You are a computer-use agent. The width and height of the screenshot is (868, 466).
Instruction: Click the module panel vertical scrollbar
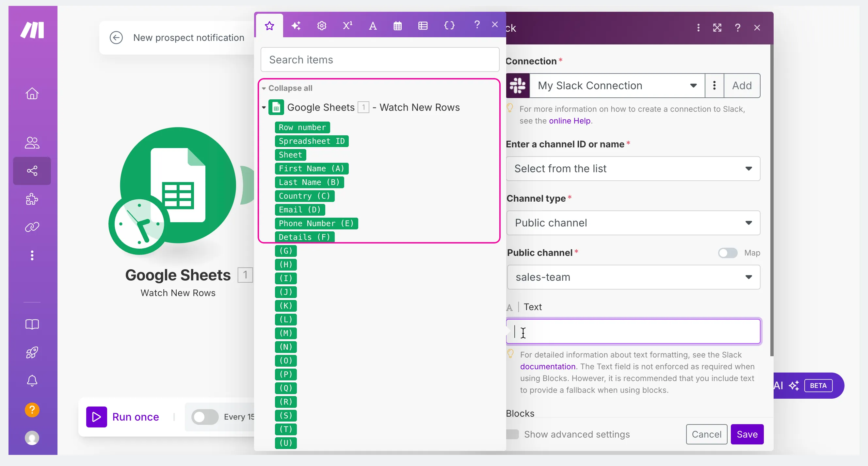pyautogui.click(x=772, y=200)
